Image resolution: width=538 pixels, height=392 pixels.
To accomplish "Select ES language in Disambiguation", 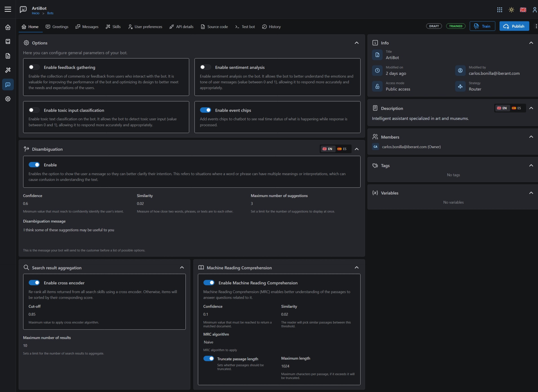I will pyautogui.click(x=342, y=149).
